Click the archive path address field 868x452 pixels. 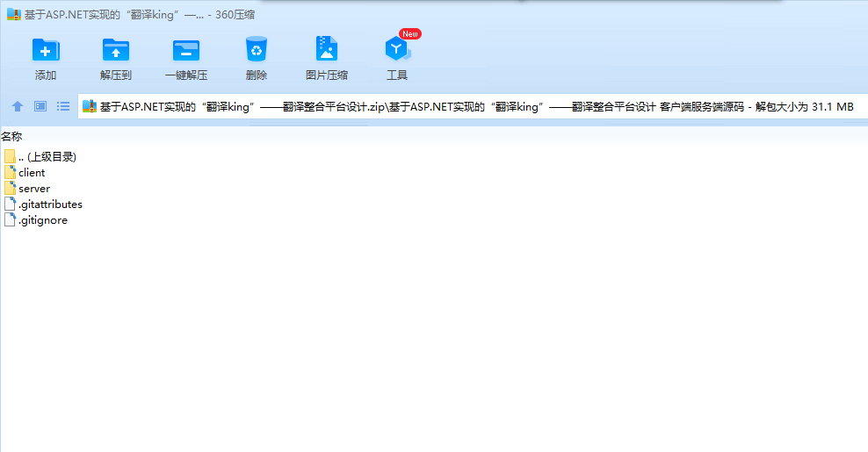tap(472, 106)
